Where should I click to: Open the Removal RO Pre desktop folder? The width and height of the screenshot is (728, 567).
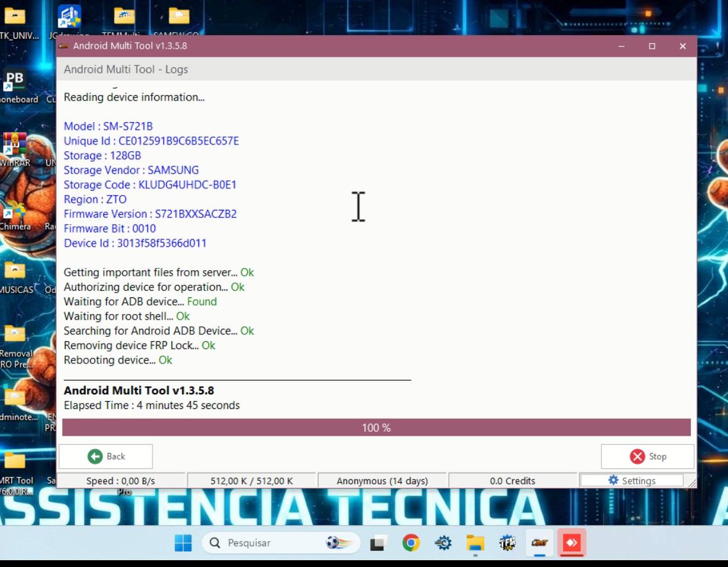[16, 347]
